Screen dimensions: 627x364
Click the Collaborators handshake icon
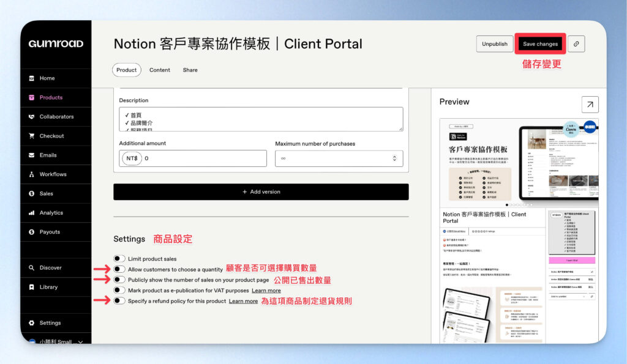tap(32, 117)
